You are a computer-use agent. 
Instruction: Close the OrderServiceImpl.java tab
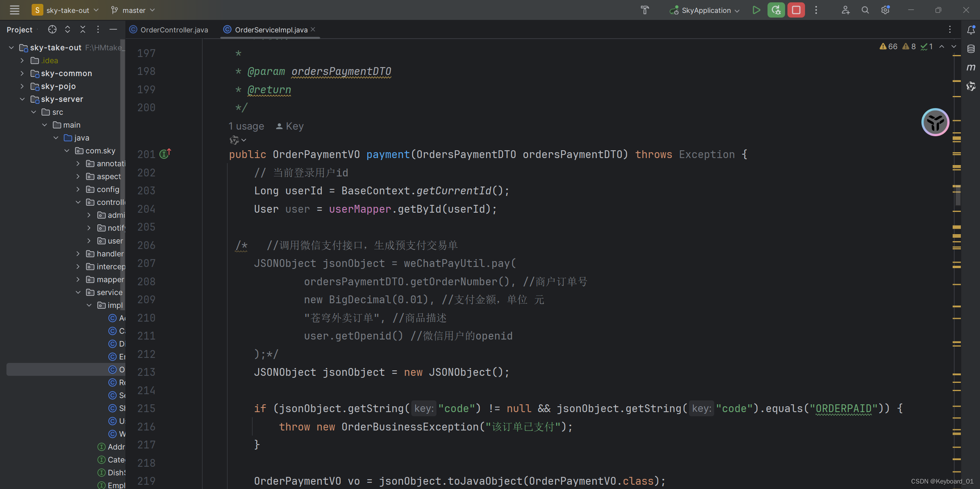click(313, 30)
